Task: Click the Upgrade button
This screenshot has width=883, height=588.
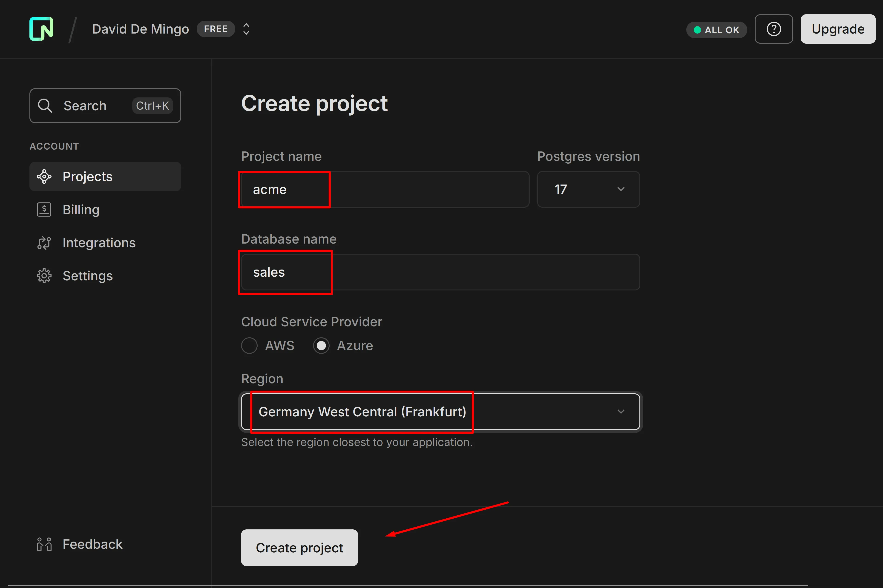Action: pyautogui.click(x=838, y=29)
